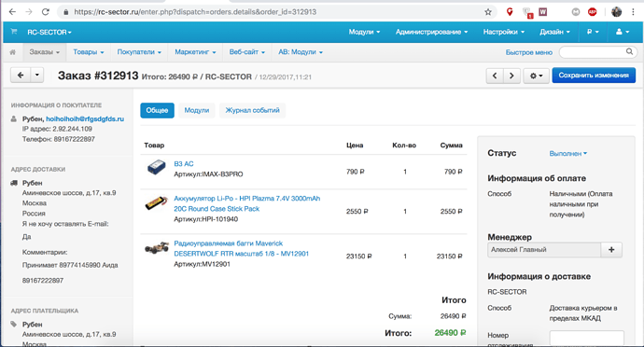Open customer email hoihoihoih@rfgsdgfds.ru

(85, 118)
